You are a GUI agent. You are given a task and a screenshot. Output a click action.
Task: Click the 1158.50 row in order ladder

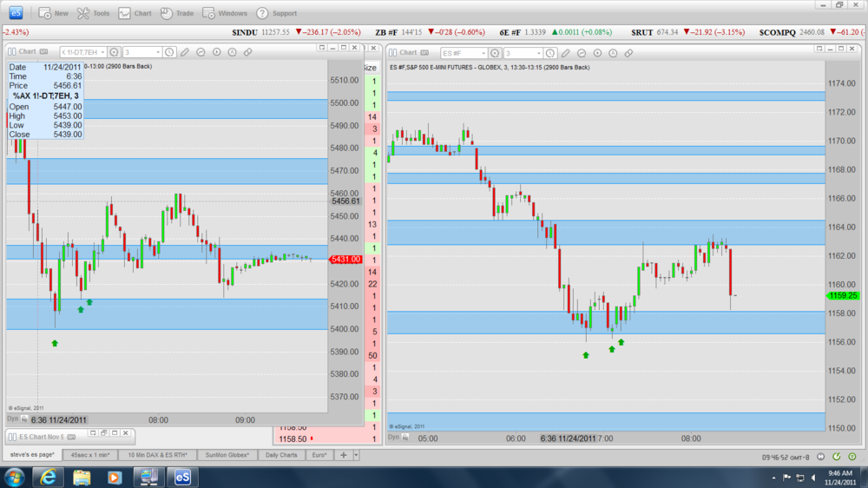326,439
